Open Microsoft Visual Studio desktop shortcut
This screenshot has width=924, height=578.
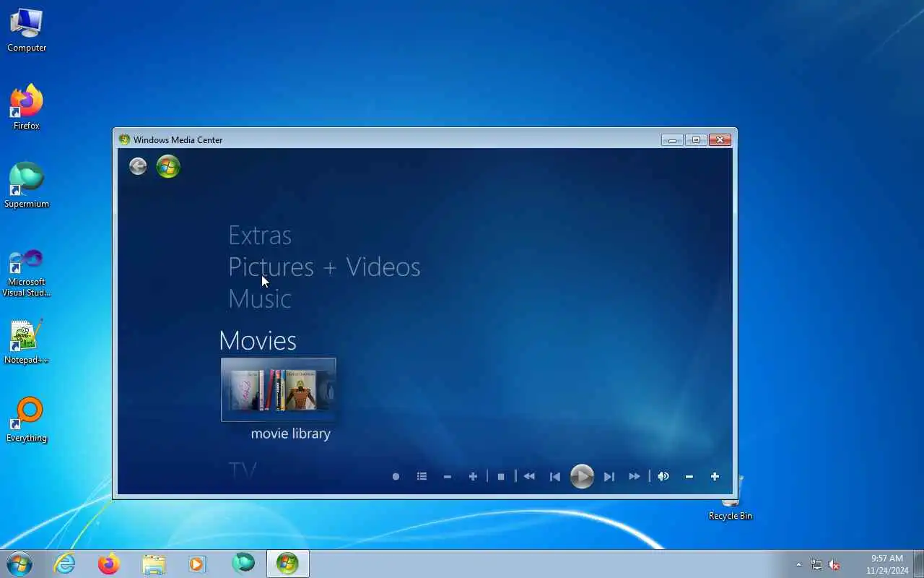[x=27, y=273]
